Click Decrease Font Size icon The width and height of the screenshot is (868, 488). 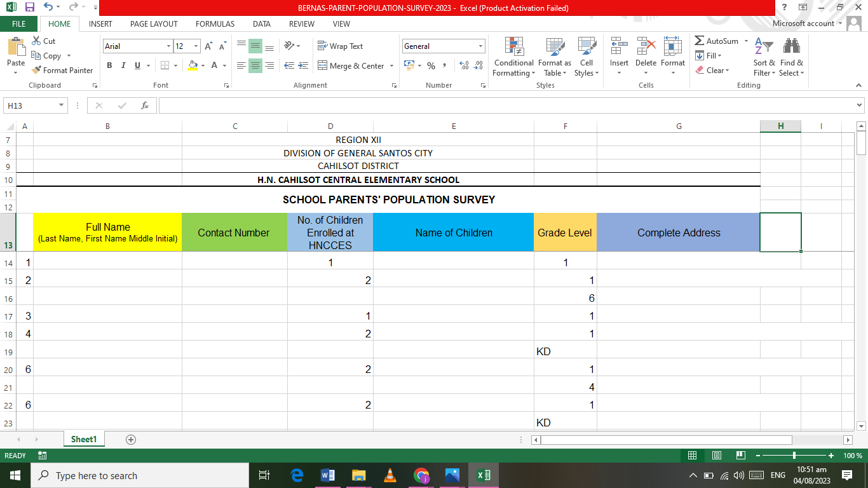click(222, 46)
